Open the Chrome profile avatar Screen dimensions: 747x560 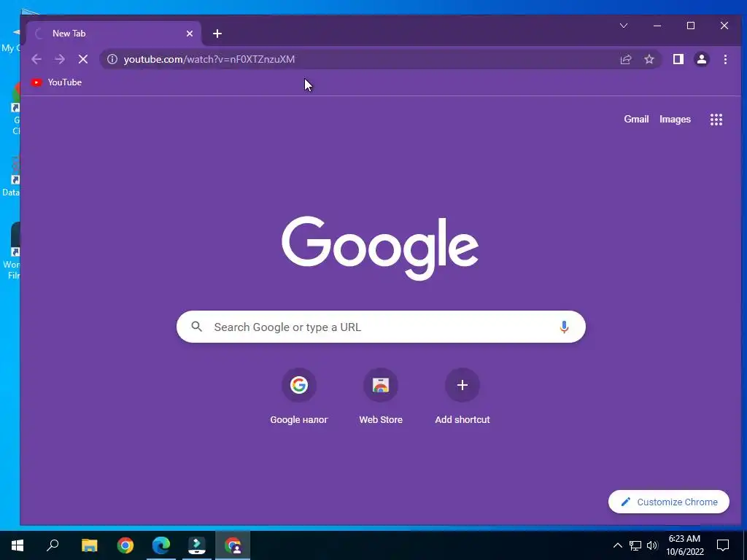(701, 59)
